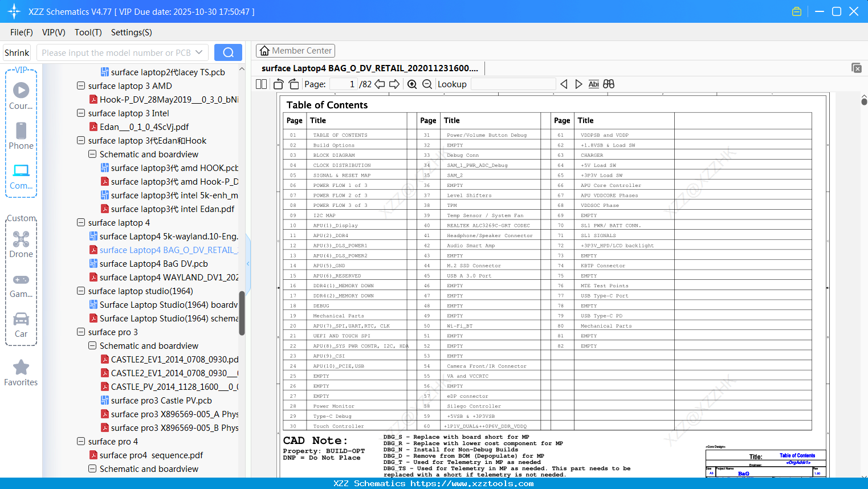Zoom in on the schematic

tap(412, 84)
